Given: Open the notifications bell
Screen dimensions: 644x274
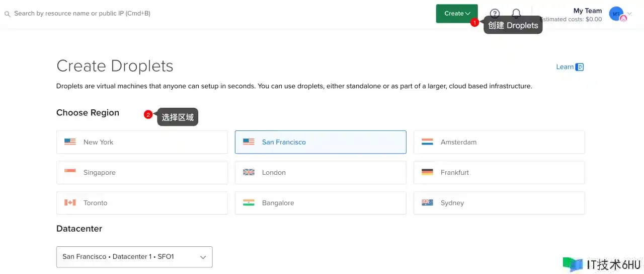Looking at the screenshot, I should (516, 14).
